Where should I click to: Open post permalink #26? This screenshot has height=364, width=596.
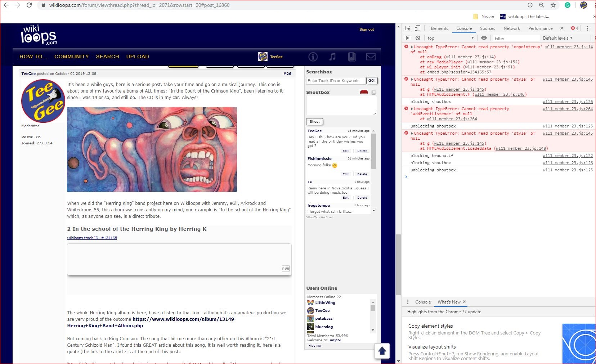[287, 73]
